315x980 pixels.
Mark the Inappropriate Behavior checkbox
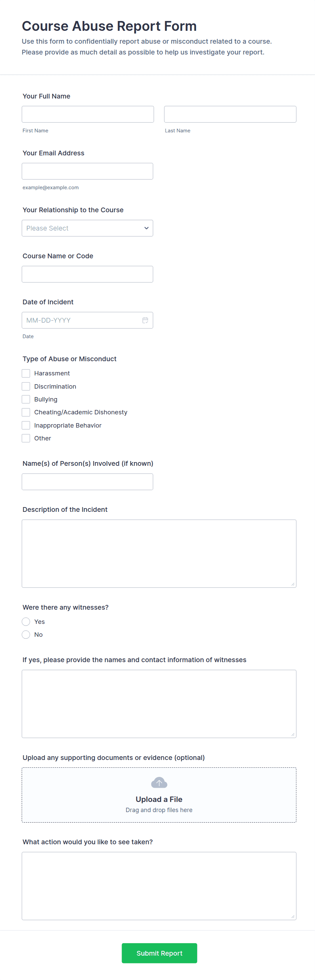[26, 425]
